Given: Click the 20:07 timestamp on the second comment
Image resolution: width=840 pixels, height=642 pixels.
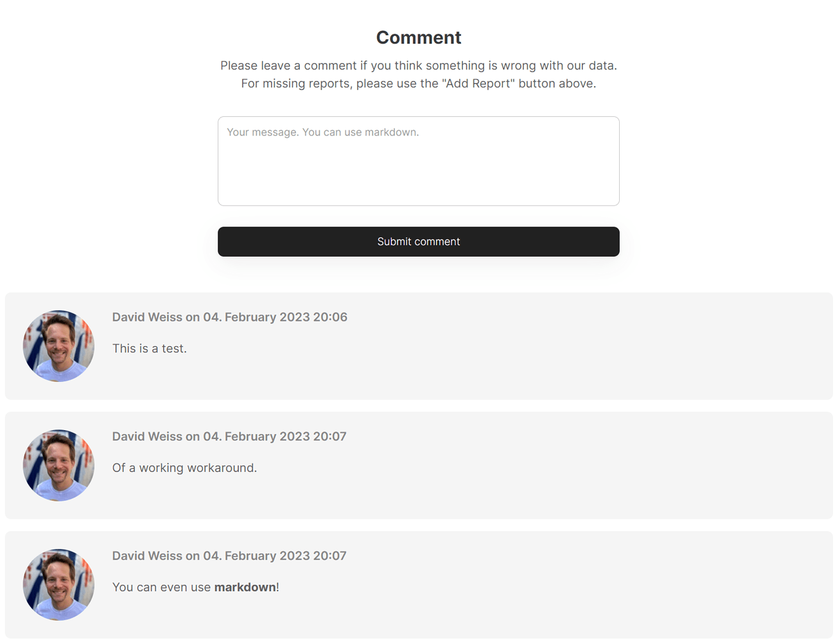Looking at the screenshot, I should coord(272,436).
